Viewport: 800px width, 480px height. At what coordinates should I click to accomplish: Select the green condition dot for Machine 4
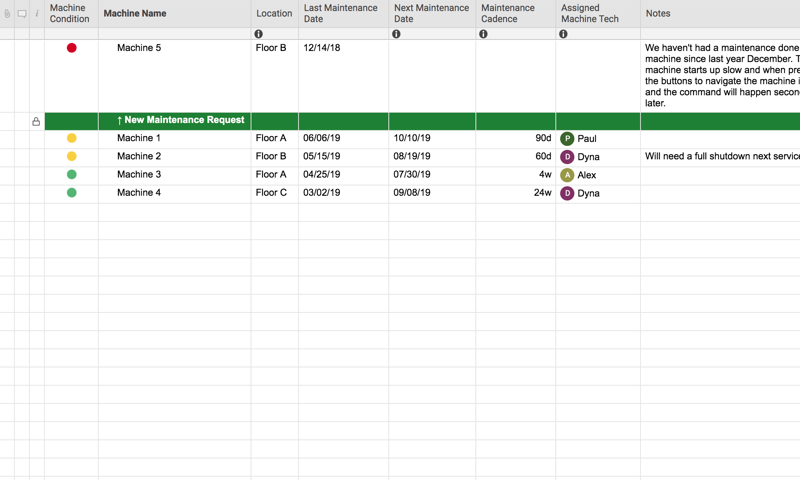71,193
